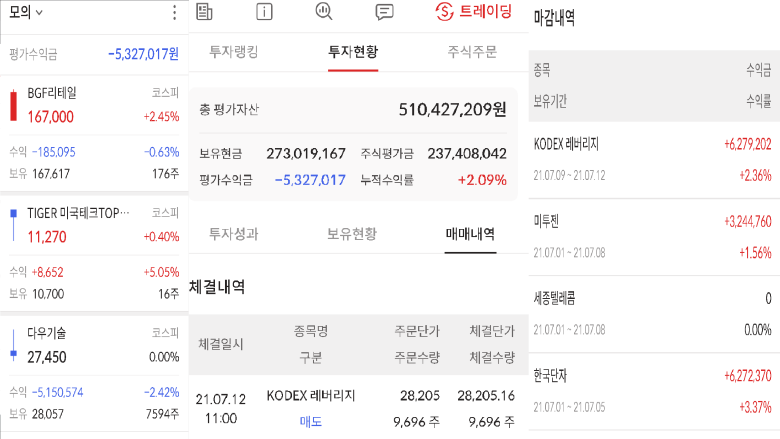Click the 수익금 column header

(759, 70)
